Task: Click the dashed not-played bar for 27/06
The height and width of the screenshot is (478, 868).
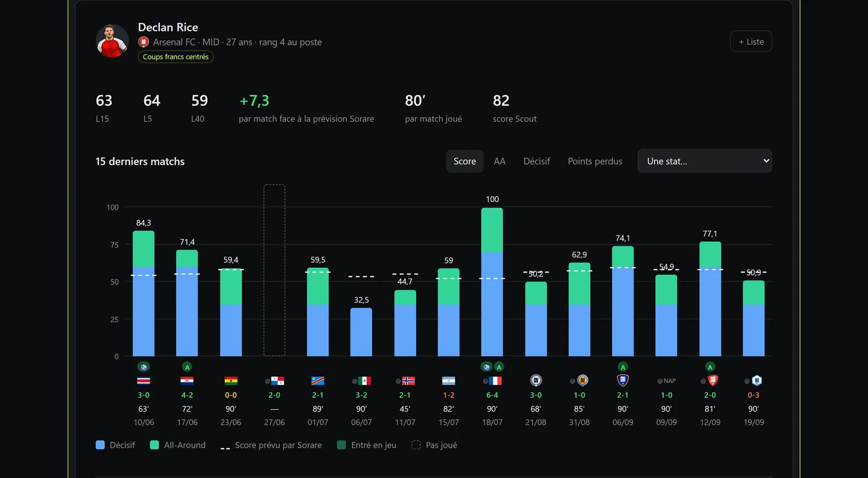Action: point(275,270)
